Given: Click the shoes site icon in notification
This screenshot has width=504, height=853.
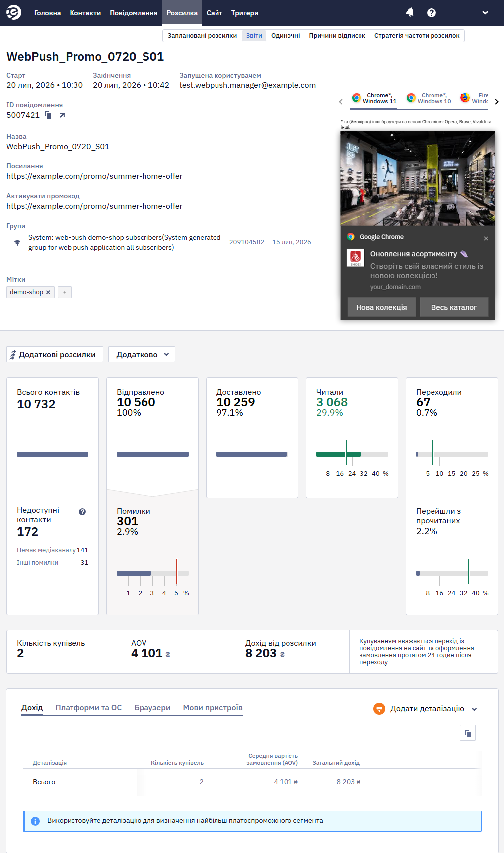Looking at the screenshot, I should 356,257.
